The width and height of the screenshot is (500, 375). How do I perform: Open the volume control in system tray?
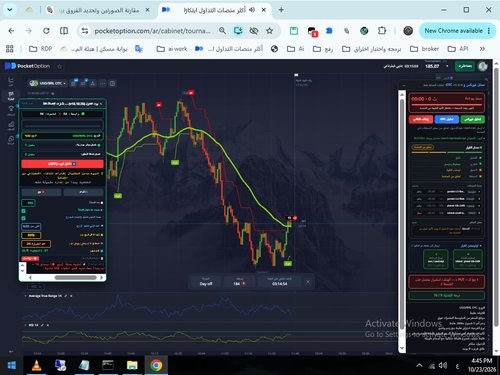coord(443,365)
